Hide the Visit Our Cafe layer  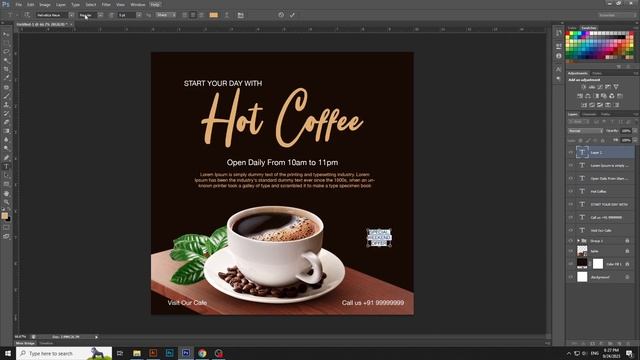click(571, 230)
